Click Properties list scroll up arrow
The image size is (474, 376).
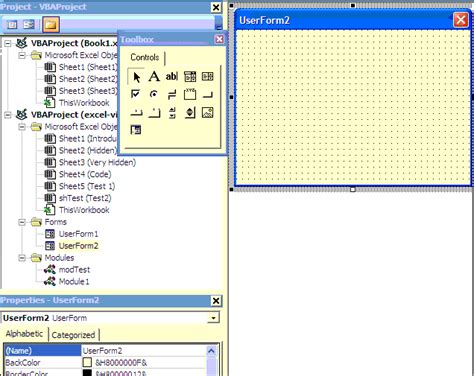[x=211, y=351]
